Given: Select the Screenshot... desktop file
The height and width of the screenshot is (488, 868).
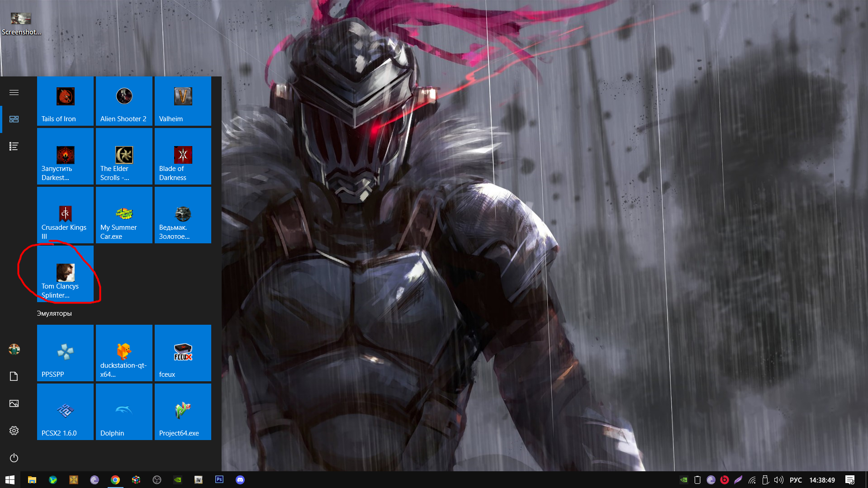Looking at the screenshot, I should click(21, 24).
